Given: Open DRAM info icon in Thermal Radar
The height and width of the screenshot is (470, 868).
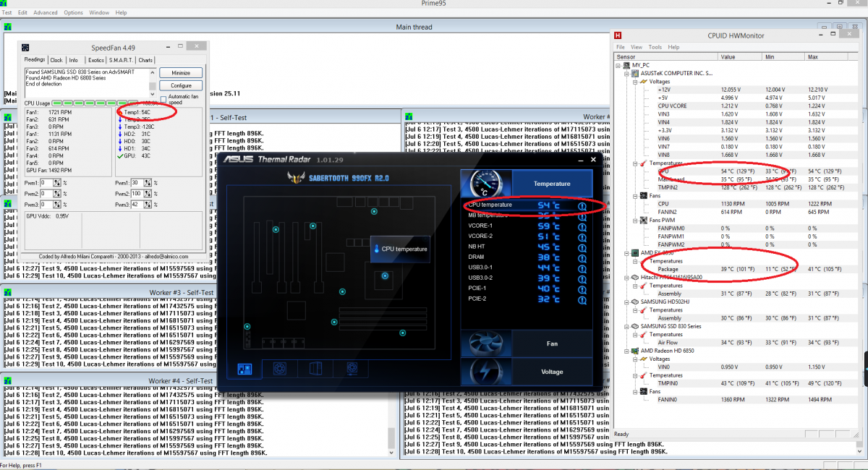Looking at the screenshot, I should pyautogui.click(x=582, y=257).
